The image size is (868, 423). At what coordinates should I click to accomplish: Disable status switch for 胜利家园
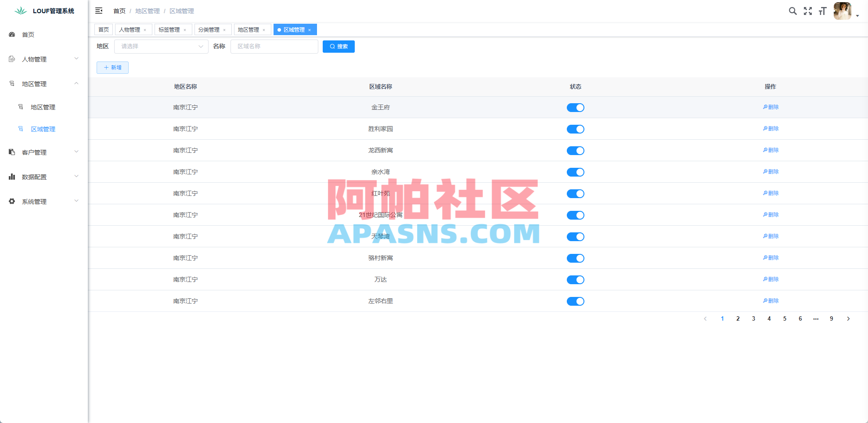coord(576,129)
